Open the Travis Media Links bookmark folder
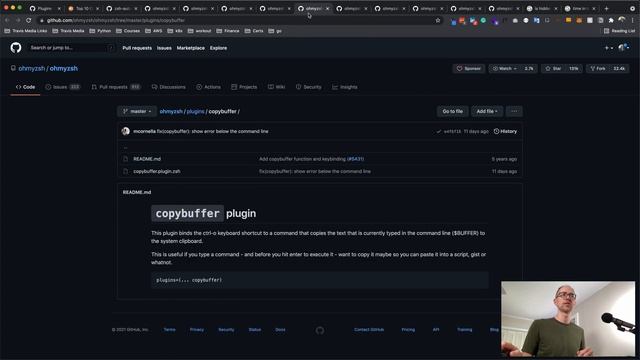 [26, 31]
